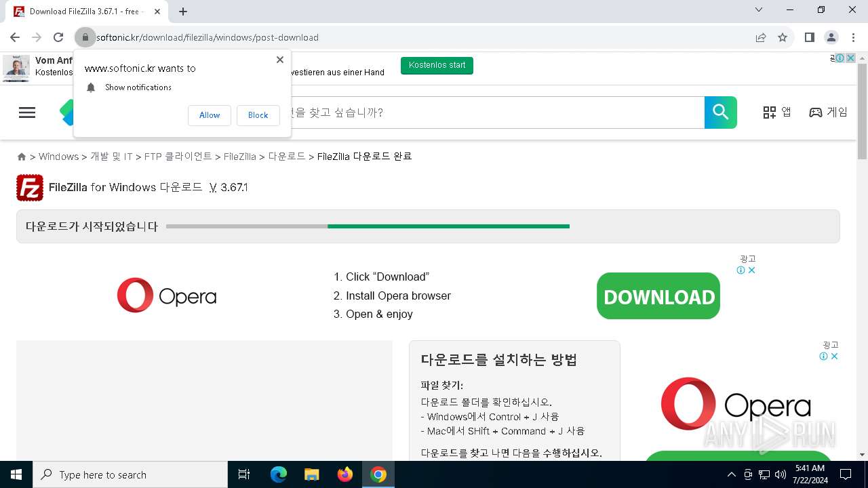This screenshot has width=868, height=488.
Task: Click the Opera logo in banner ad
Action: (x=167, y=296)
